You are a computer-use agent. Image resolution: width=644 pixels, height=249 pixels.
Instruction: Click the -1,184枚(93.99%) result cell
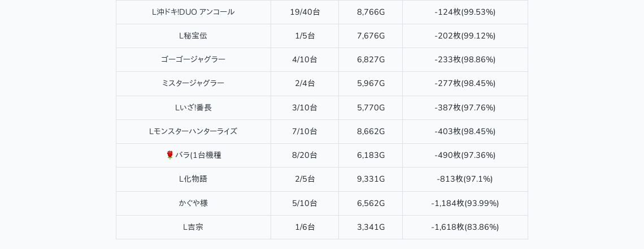pyautogui.click(x=465, y=203)
